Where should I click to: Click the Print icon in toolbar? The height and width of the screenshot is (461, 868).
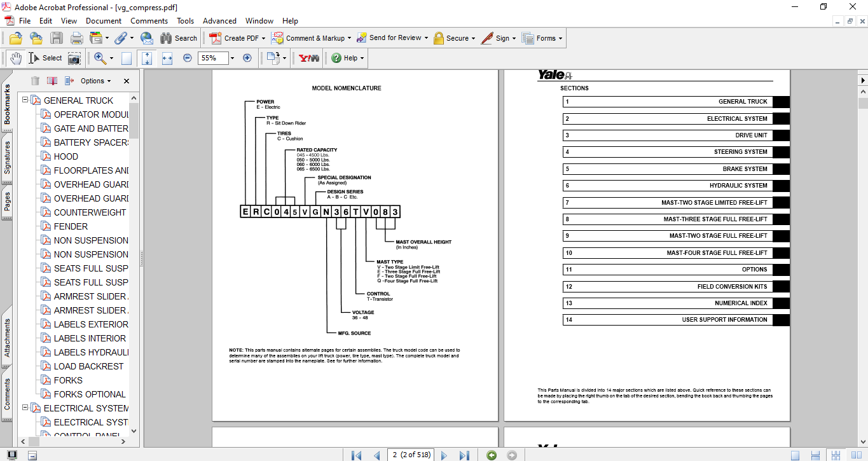(x=76, y=38)
